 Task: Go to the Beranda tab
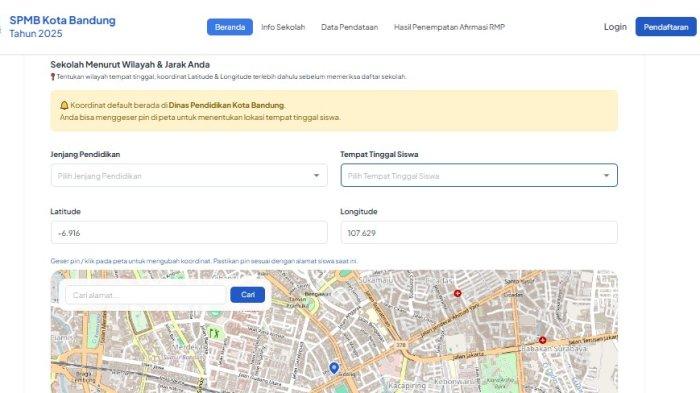pos(230,27)
